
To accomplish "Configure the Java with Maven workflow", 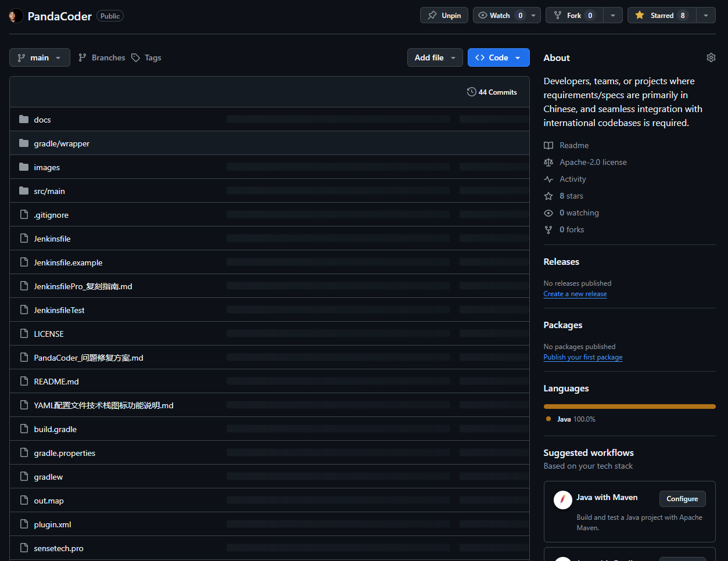I will (682, 498).
